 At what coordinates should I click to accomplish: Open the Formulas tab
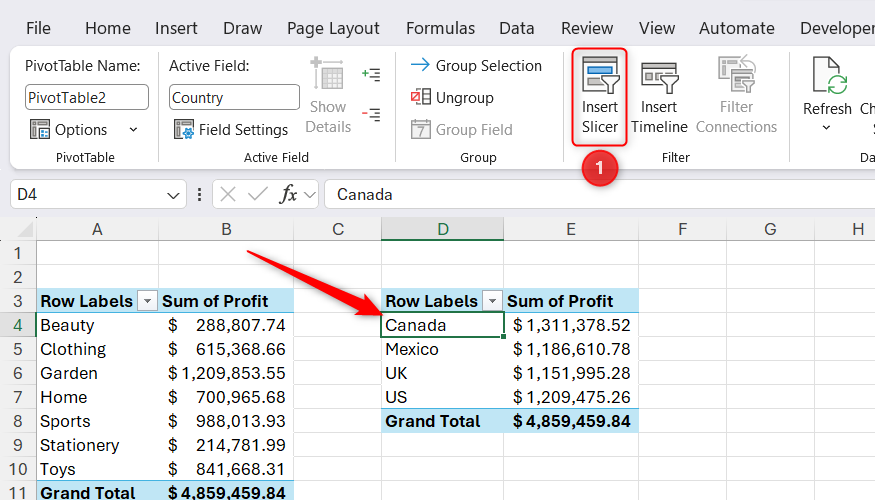(440, 28)
